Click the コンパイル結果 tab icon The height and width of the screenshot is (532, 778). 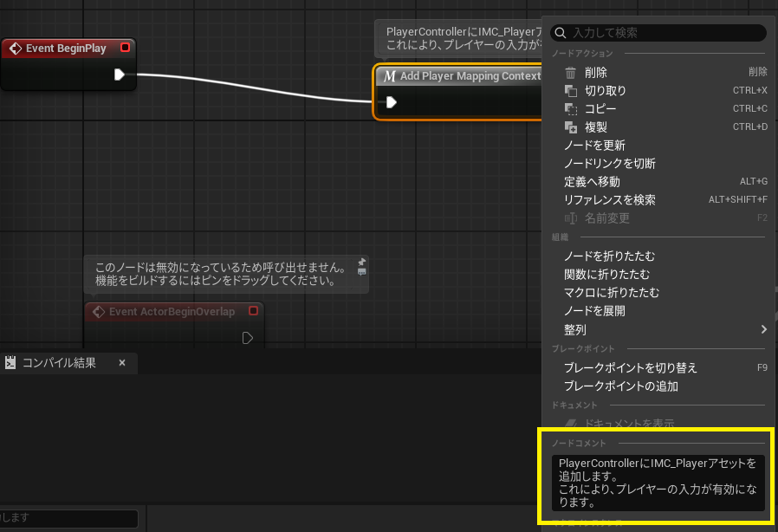10,363
